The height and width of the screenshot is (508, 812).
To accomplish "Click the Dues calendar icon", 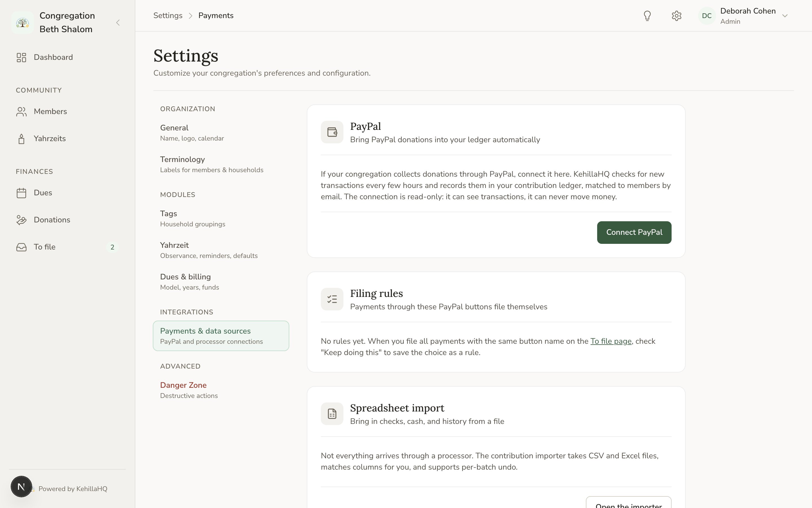I will tap(21, 193).
